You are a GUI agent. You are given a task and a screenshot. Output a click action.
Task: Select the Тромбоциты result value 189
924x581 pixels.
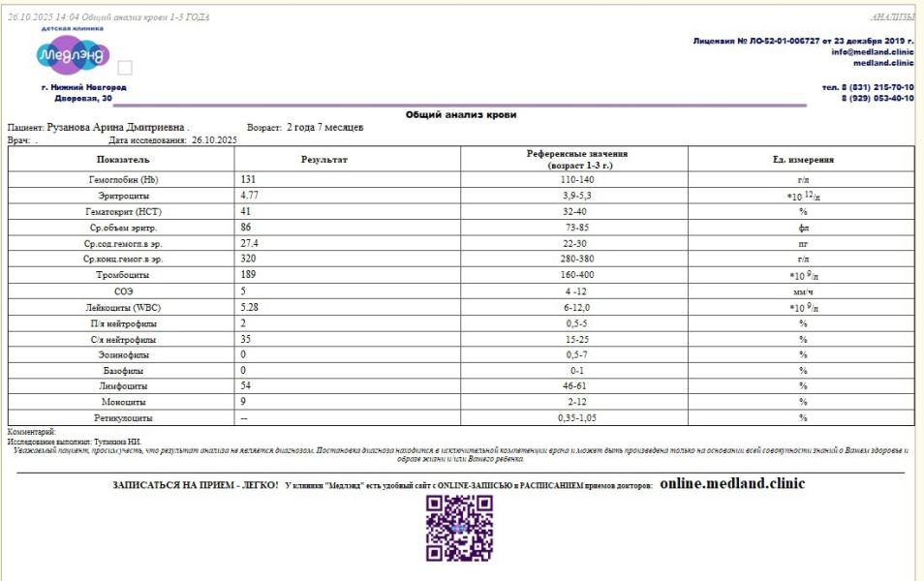click(x=249, y=275)
